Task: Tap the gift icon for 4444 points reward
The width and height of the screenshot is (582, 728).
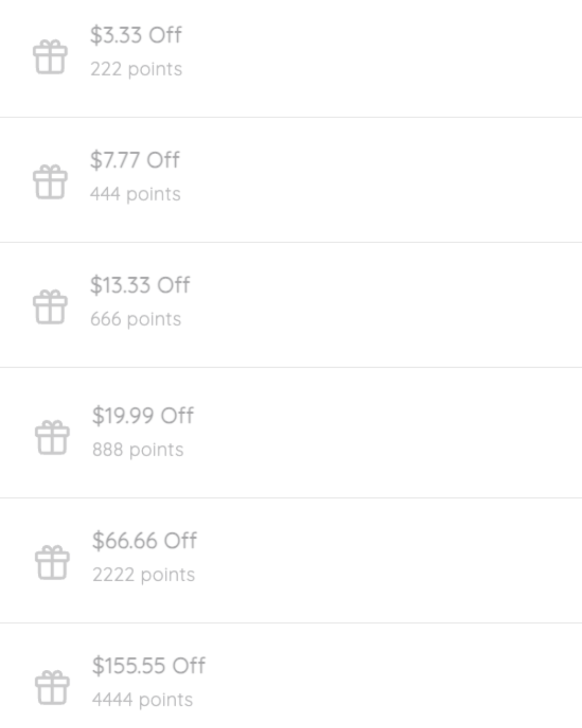Action: [52, 688]
